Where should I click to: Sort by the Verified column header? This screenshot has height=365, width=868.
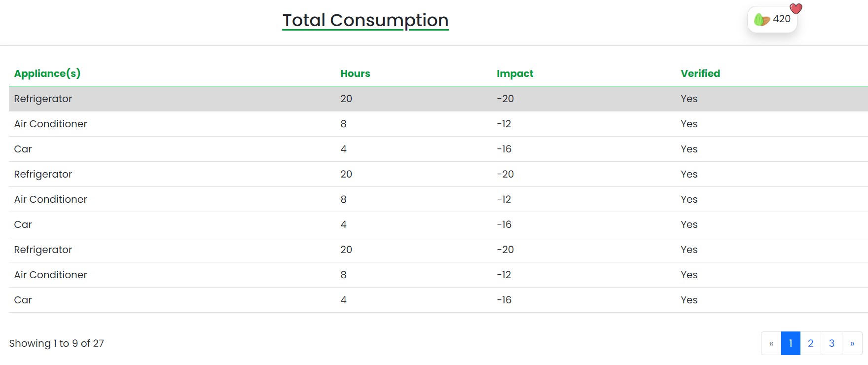click(700, 73)
